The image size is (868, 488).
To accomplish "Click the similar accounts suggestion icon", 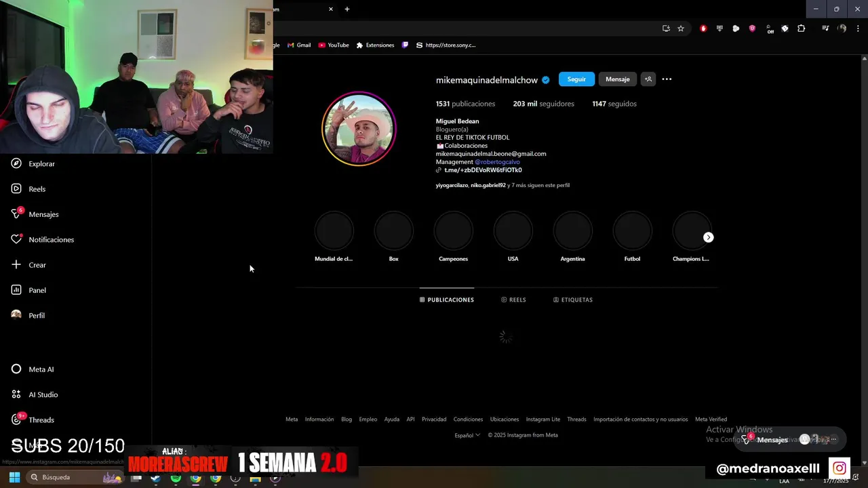I will click(648, 79).
